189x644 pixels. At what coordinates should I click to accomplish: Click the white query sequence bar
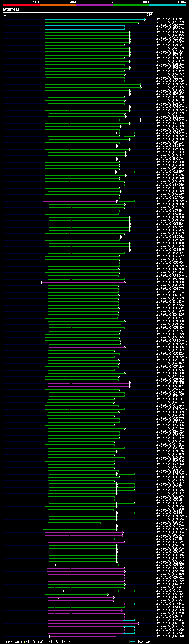click(x=78, y=12)
